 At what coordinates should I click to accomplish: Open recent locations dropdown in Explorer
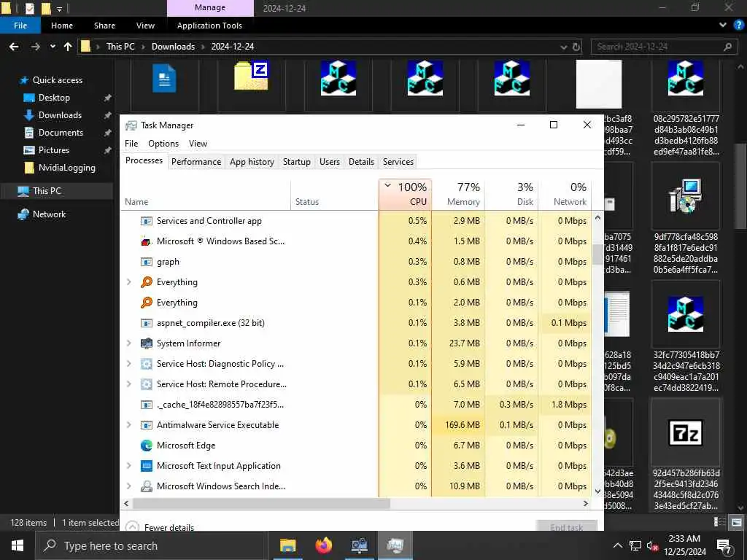(53, 47)
